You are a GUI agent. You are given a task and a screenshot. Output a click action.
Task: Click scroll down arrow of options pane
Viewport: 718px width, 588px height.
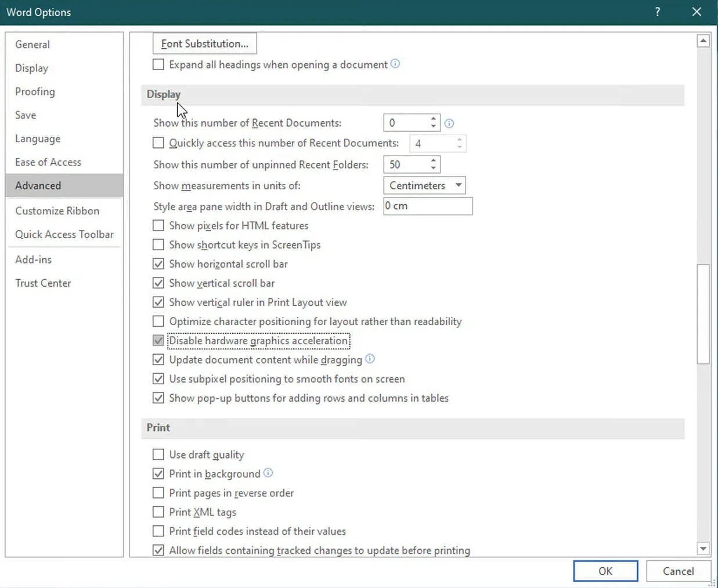tap(703, 549)
